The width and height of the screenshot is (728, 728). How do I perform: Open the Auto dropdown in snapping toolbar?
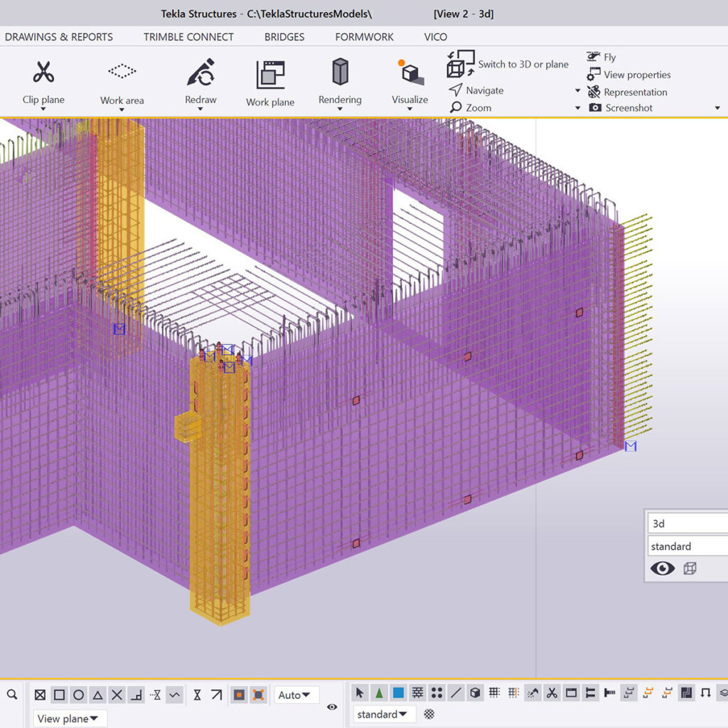pos(296,695)
